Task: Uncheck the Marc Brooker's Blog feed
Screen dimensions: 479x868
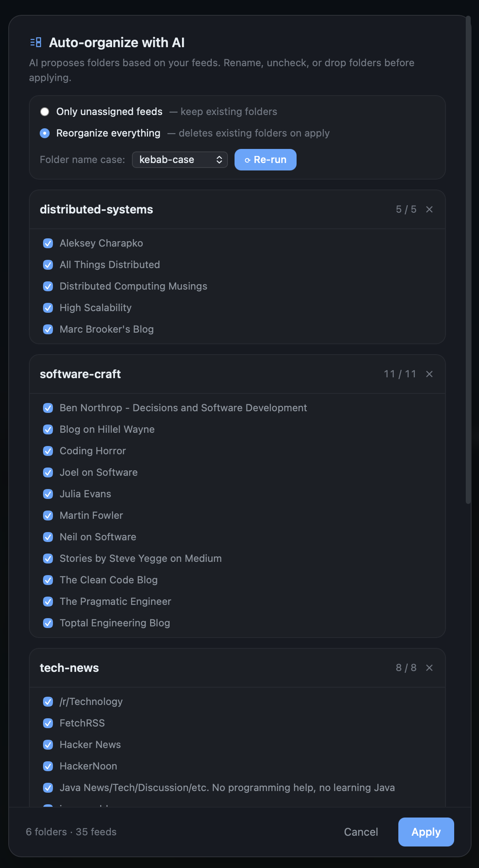Action: pos(48,329)
